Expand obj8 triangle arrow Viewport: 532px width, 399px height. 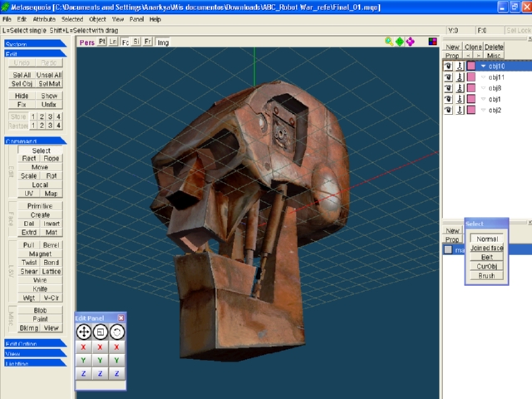(484, 88)
